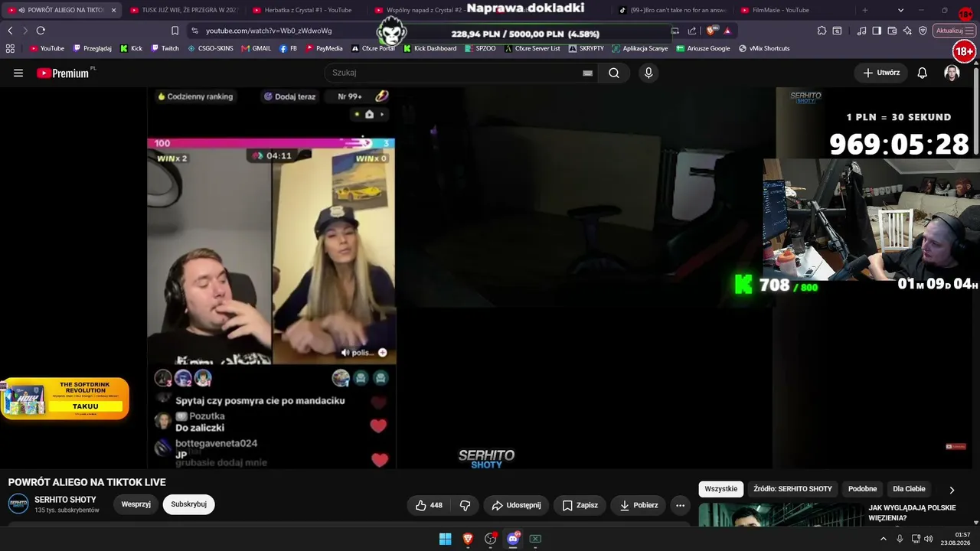Open the apps grid icon in bookmarks bar

point(10,48)
